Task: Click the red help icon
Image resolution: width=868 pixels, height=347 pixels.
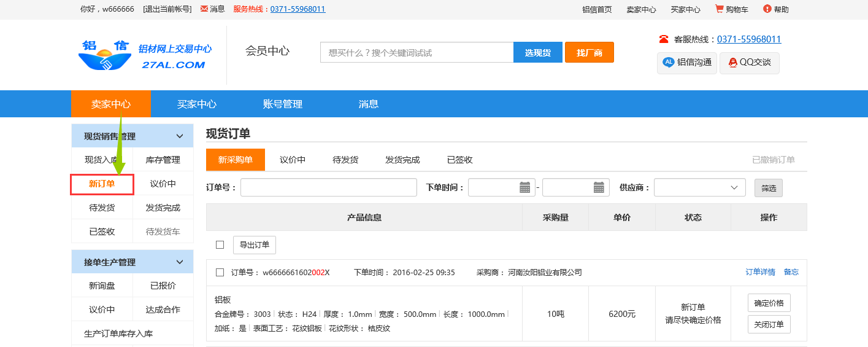Action: [x=767, y=9]
